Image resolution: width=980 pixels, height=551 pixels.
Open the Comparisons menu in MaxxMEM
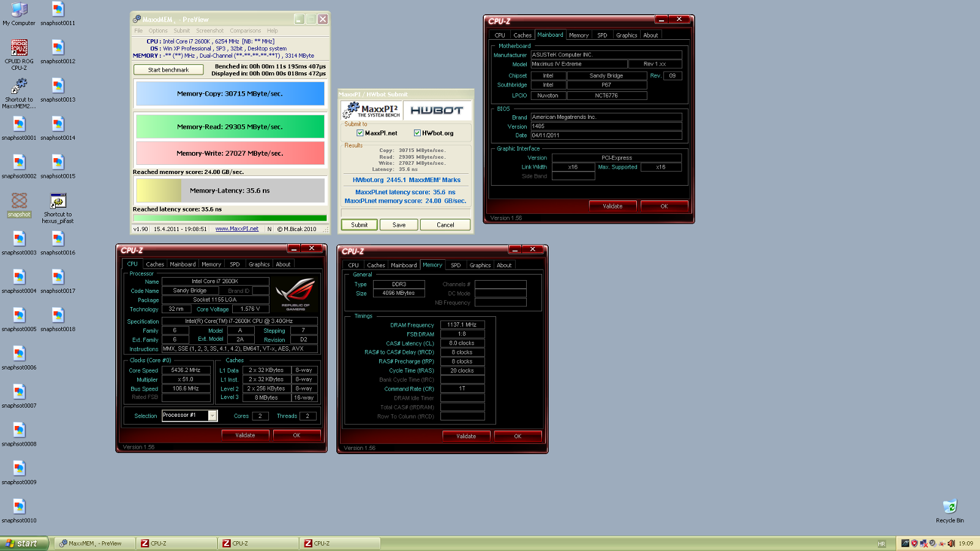pyautogui.click(x=245, y=31)
